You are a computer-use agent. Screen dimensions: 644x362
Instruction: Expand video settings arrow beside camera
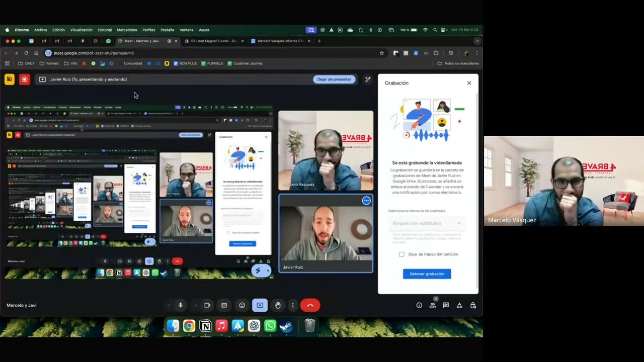[196, 305]
